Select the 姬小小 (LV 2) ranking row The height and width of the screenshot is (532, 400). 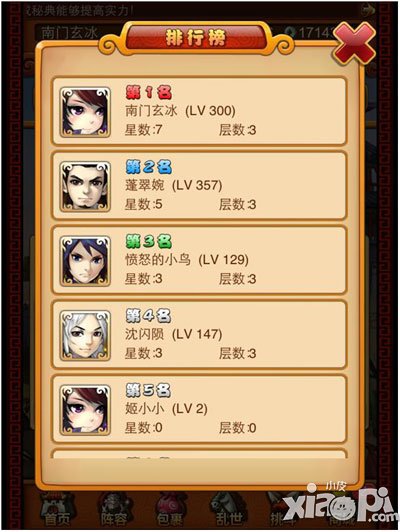199,409
